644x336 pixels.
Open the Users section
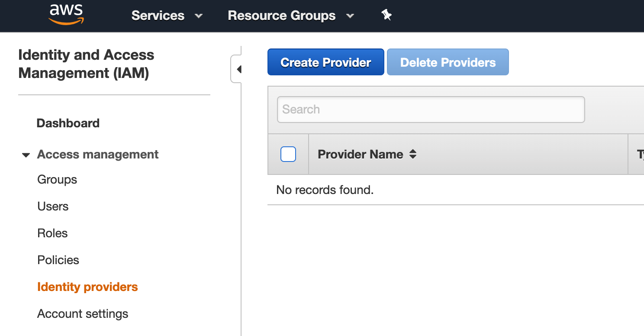53,206
